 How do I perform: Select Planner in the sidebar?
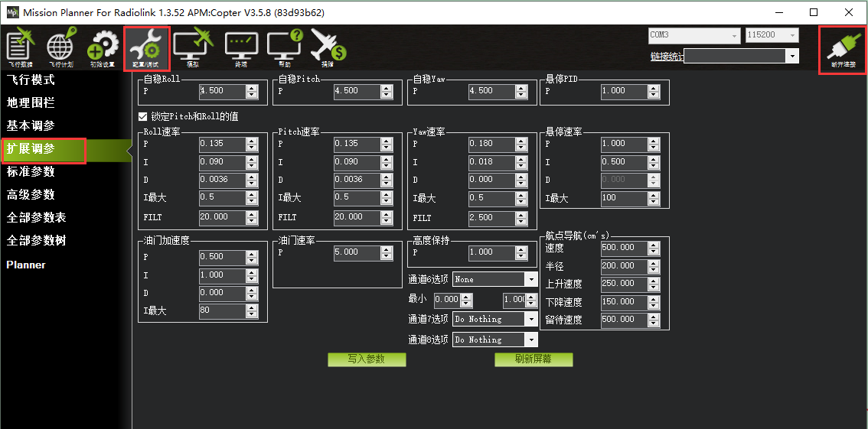click(x=26, y=265)
